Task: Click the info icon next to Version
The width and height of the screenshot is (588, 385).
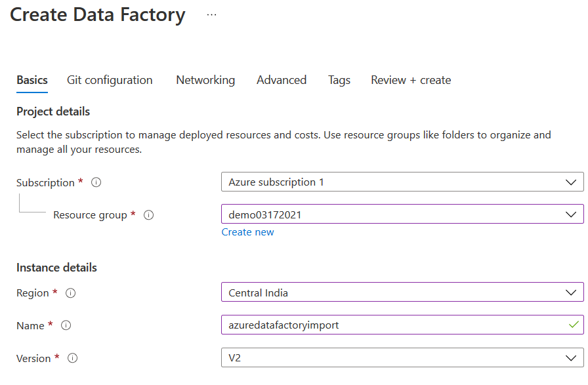Action: tap(73, 358)
